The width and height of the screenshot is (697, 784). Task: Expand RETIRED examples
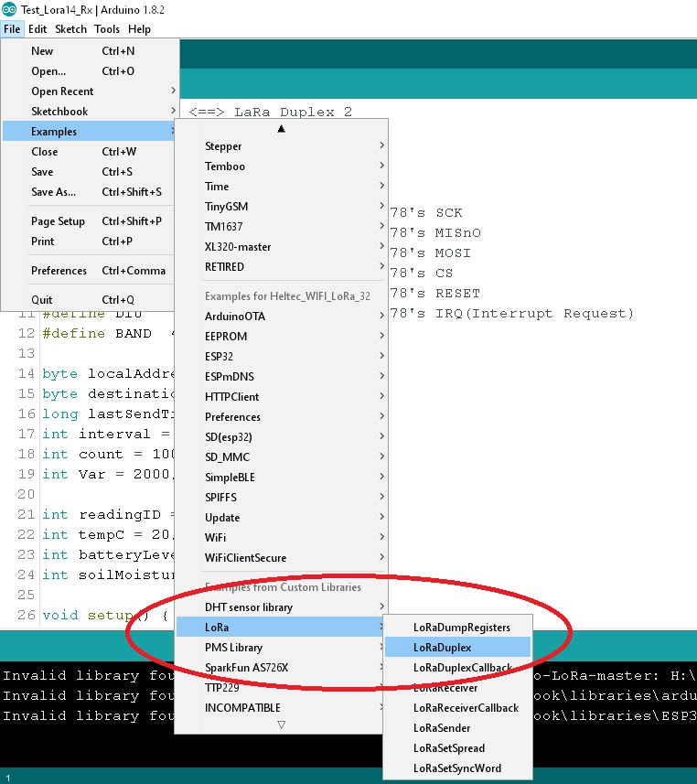281,266
